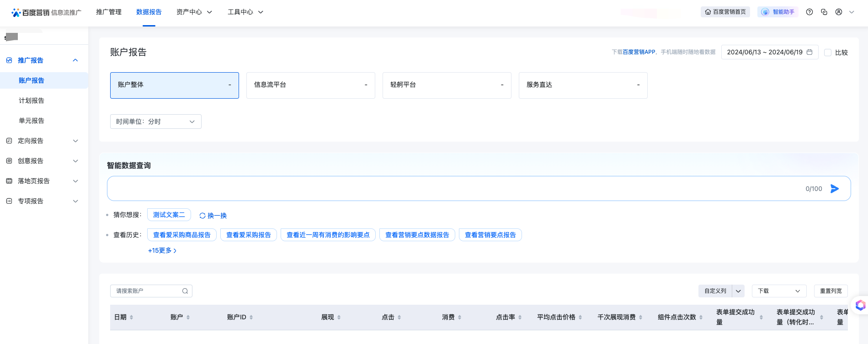The height and width of the screenshot is (344, 868).
Task: Sort by 展现 column sort icon
Action: click(339, 317)
